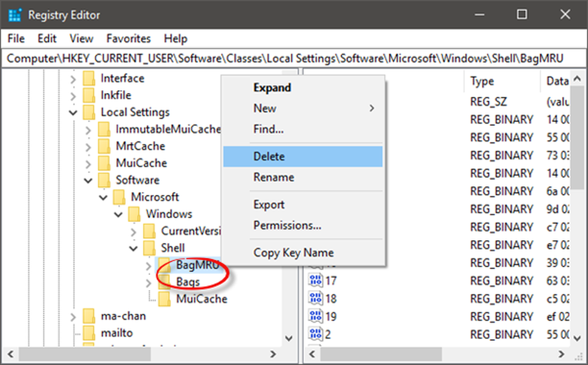The width and height of the screenshot is (588, 365).
Task: Click binary value icon for entry 2
Action: pyautogui.click(x=315, y=334)
